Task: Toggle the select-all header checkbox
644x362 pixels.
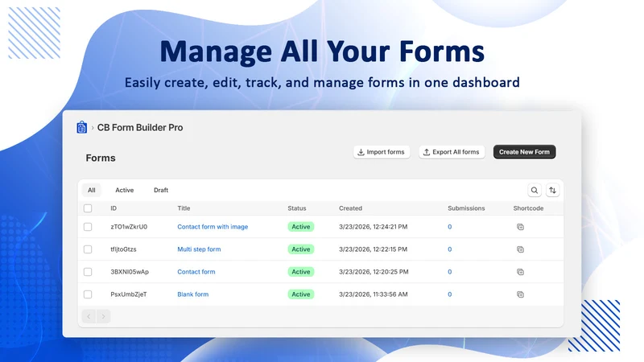Action: click(88, 208)
